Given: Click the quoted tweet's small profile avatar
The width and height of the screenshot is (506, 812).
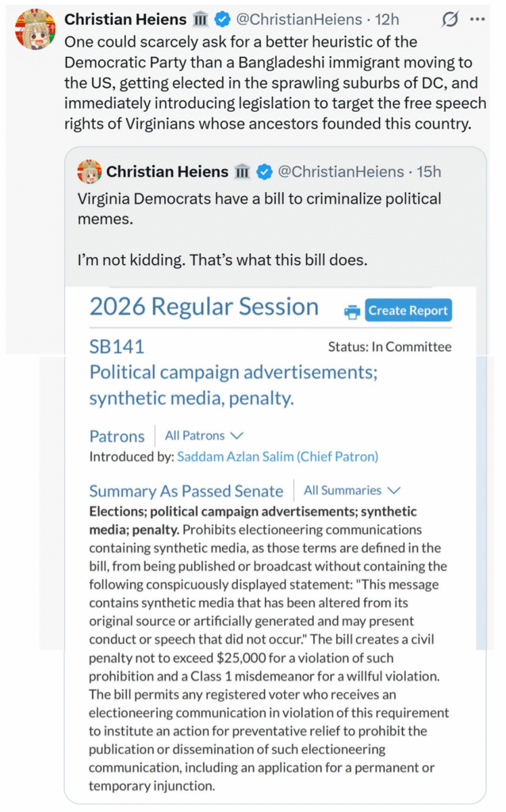Looking at the screenshot, I should (89, 171).
